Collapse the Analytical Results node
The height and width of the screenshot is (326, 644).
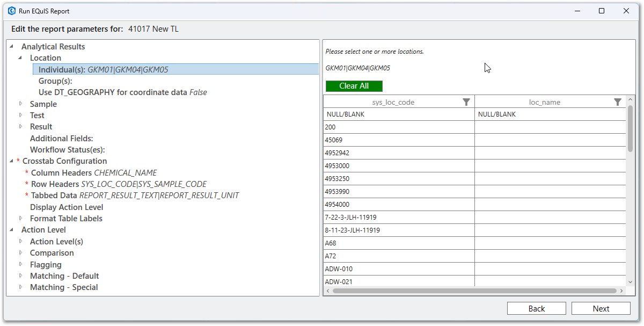(x=12, y=46)
